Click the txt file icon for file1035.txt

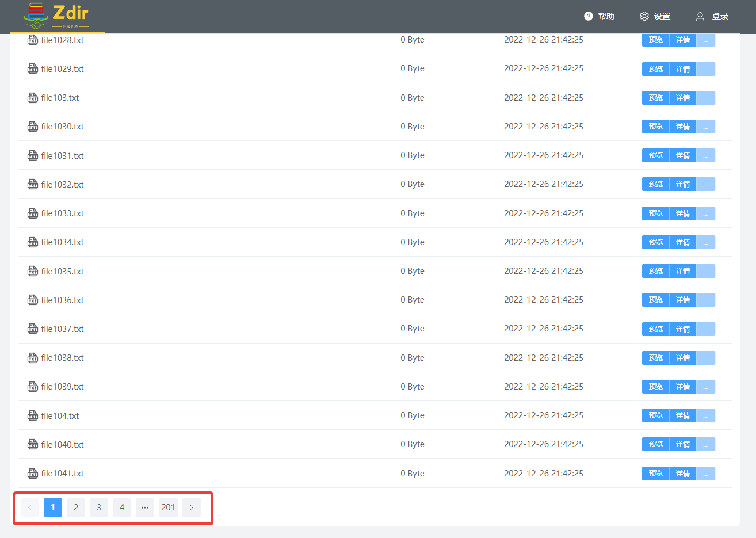click(33, 271)
